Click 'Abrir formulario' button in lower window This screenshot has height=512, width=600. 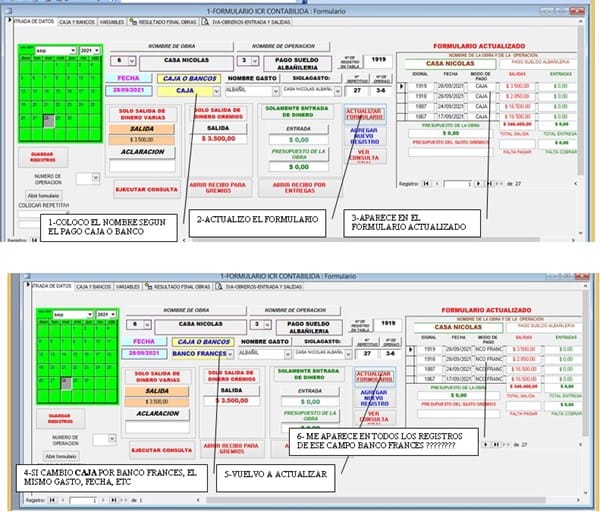(61, 457)
